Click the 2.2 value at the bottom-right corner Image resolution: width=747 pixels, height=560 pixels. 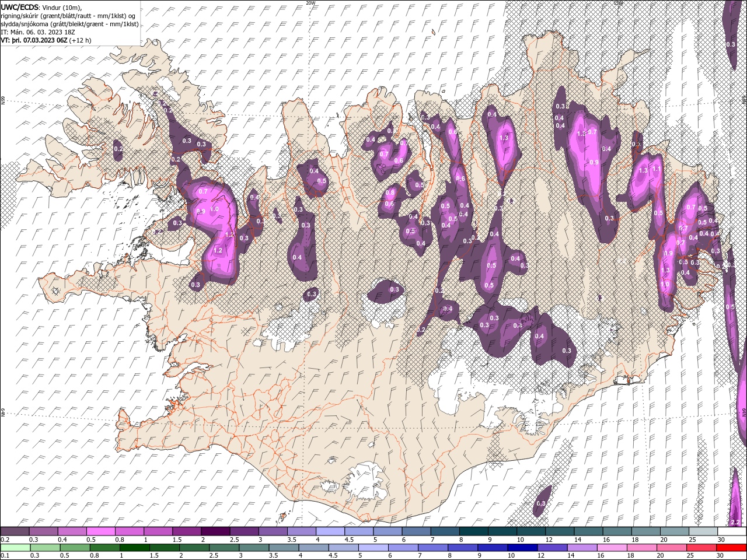[x=735, y=521]
